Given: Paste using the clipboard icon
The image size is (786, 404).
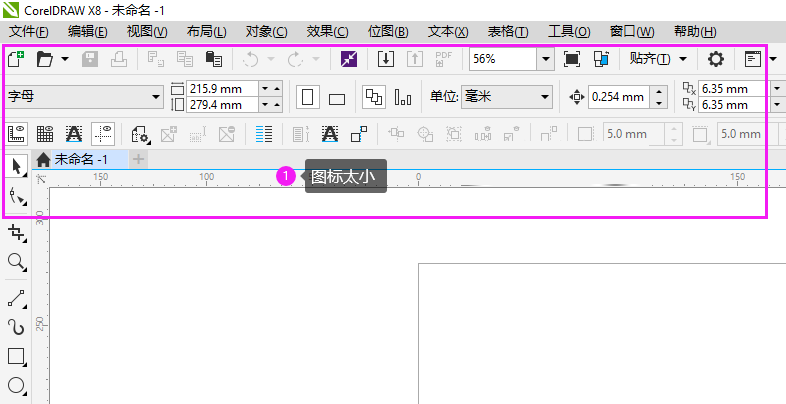Looking at the screenshot, I should click(214, 59).
